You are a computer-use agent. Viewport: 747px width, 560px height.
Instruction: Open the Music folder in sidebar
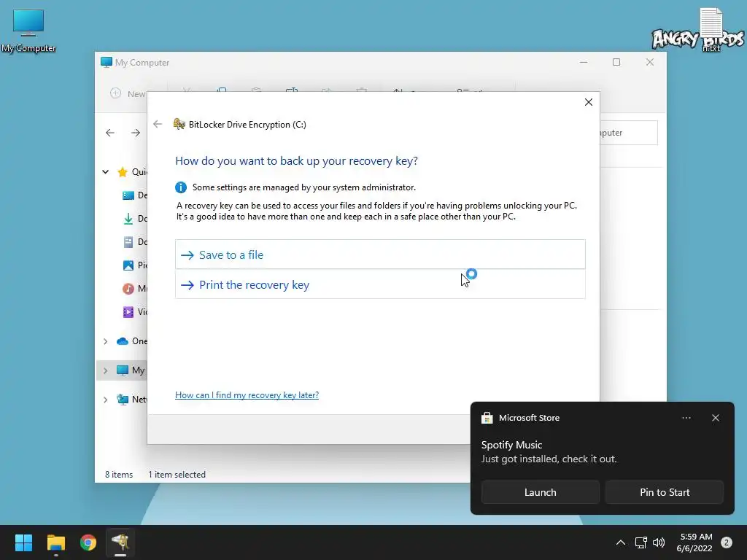(134, 289)
